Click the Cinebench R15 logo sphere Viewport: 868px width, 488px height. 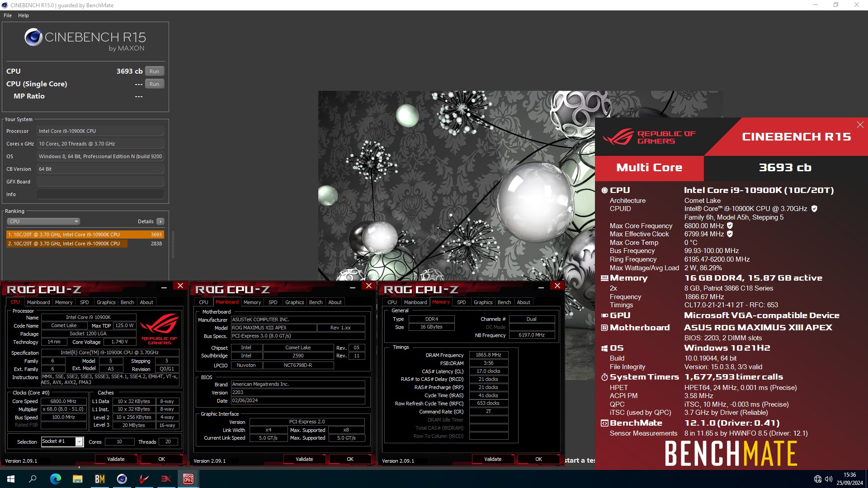coord(33,37)
